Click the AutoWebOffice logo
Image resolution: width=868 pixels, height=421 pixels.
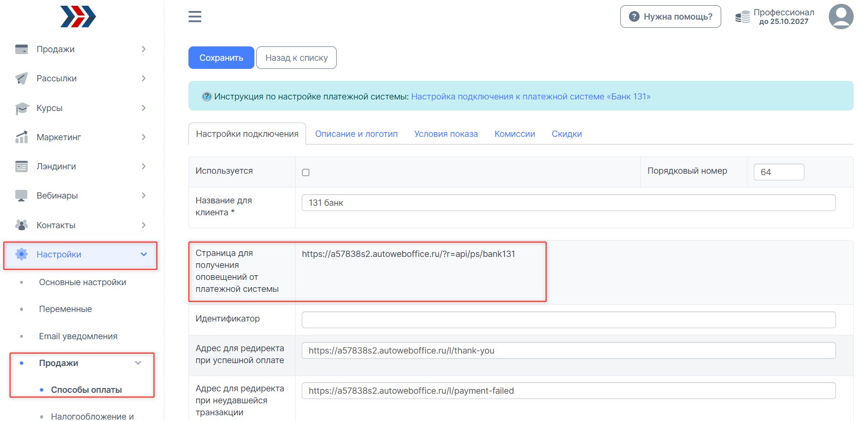click(x=78, y=17)
